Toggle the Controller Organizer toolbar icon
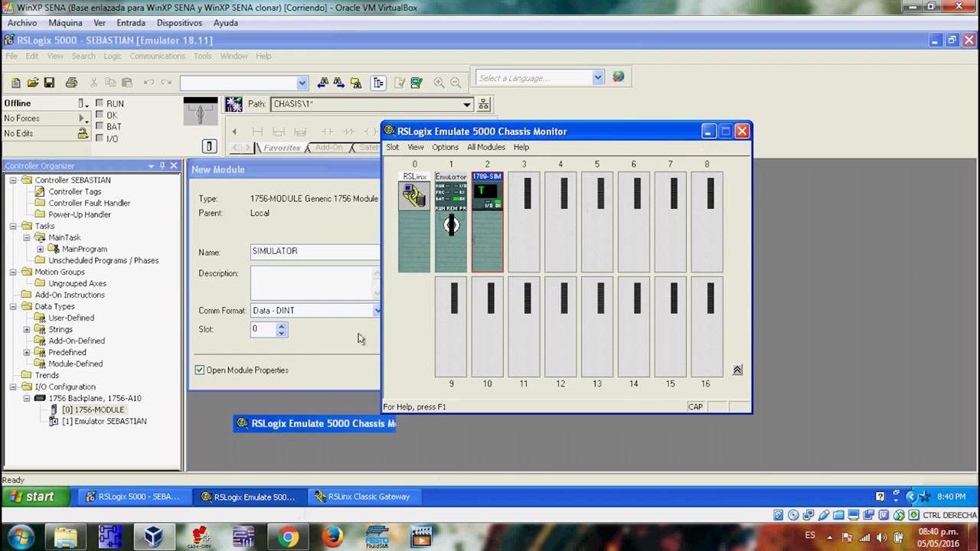 (378, 83)
